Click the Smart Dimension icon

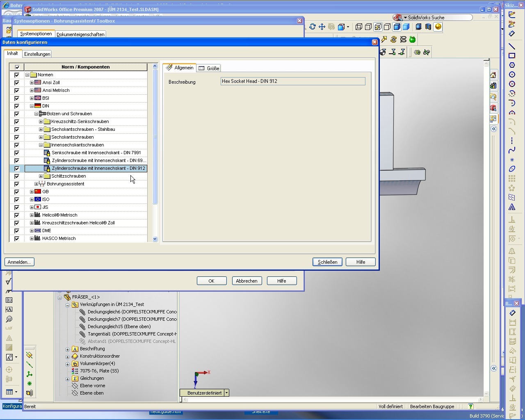512,34
